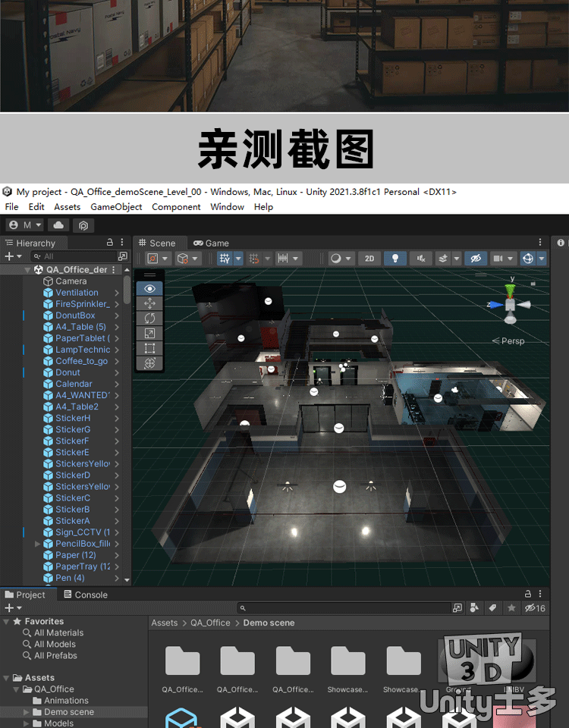Image resolution: width=569 pixels, height=728 pixels.
Task: Toggle scene visibility of hidden objects
Action: click(476, 259)
